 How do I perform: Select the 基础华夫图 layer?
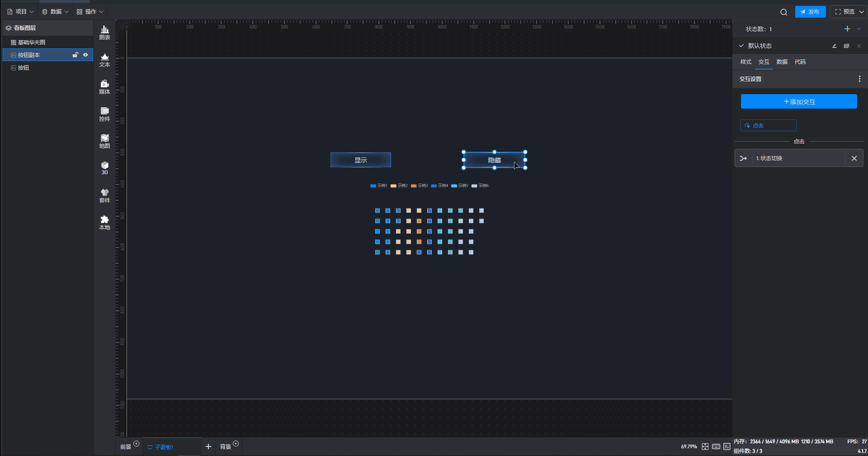47,42
